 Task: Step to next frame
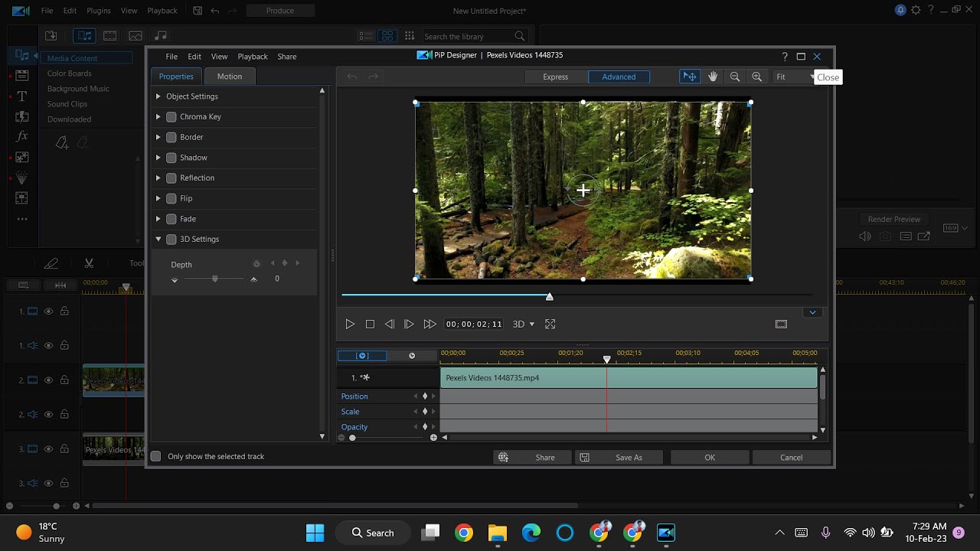tap(409, 324)
